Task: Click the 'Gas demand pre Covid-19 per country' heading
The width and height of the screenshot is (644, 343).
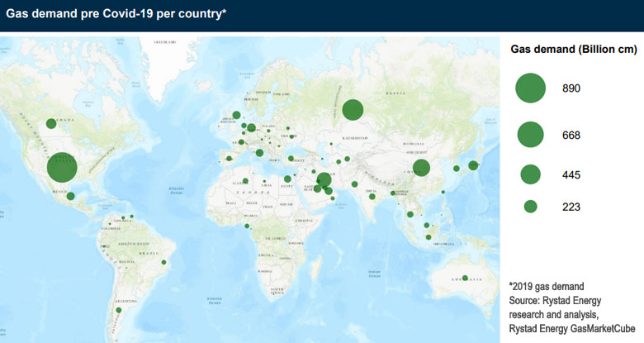Action: (116, 15)
